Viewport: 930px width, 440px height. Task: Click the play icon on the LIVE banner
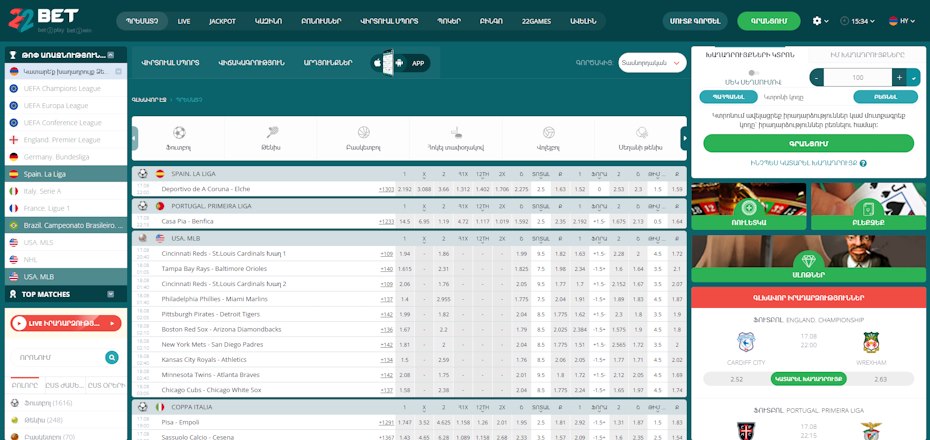[20, 323]
